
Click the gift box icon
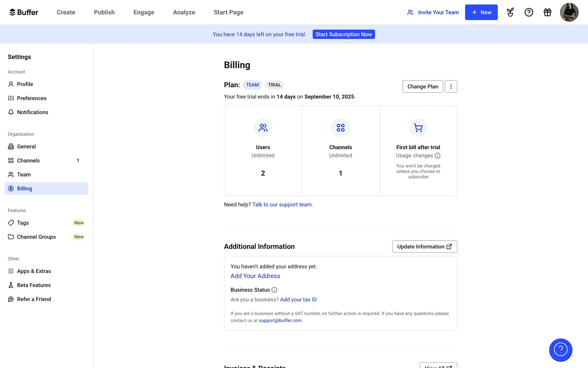point(547,12)
